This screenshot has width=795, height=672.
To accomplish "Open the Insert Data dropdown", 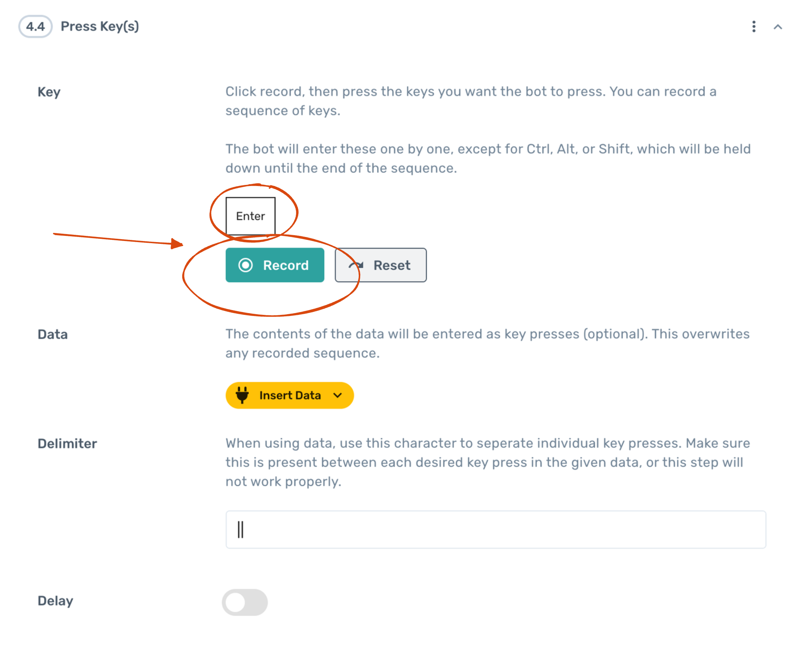I will (289, 395).
